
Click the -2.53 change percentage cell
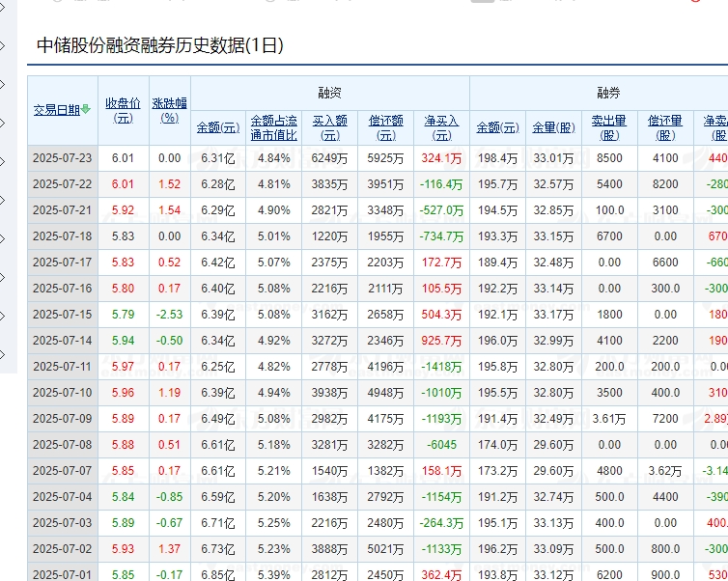tap(170, 315)
